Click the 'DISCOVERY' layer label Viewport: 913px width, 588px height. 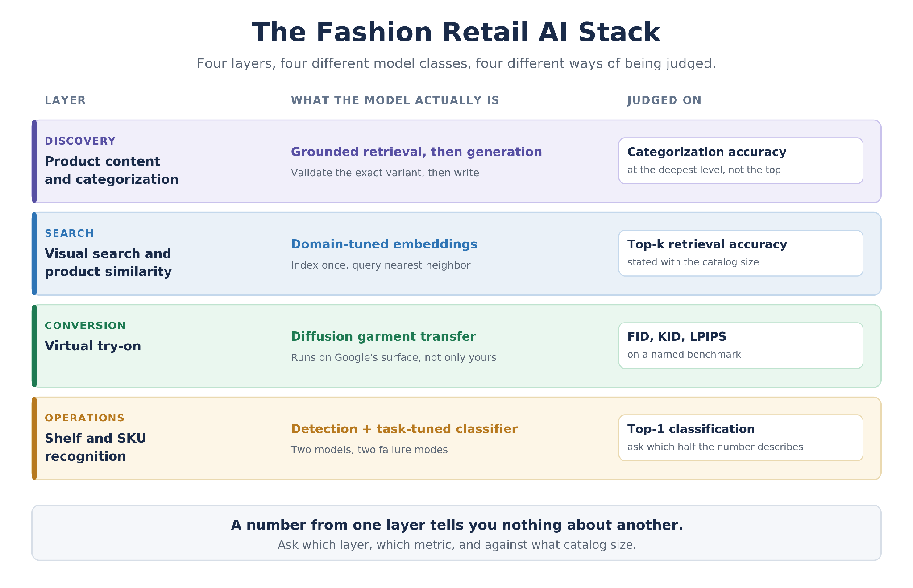tap(80, 141)
